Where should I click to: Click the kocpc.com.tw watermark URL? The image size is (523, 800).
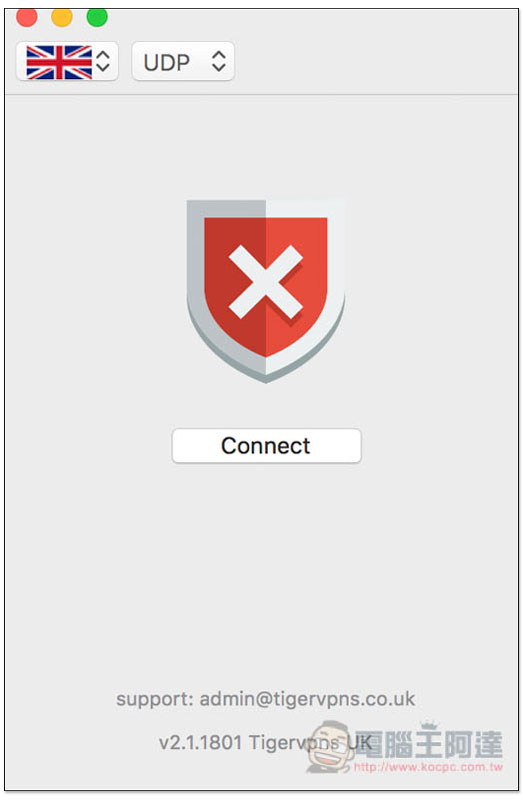(429, 767)
